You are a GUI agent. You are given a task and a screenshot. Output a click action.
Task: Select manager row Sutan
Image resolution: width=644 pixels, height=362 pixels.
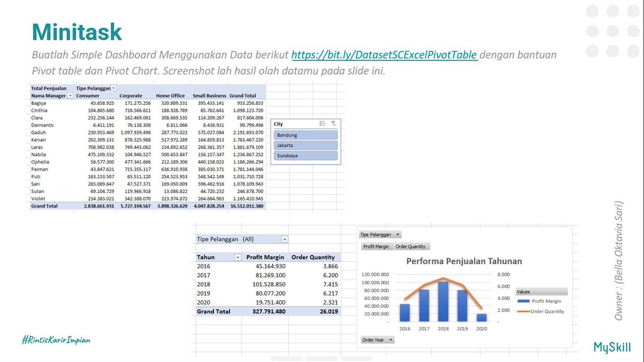148,191
